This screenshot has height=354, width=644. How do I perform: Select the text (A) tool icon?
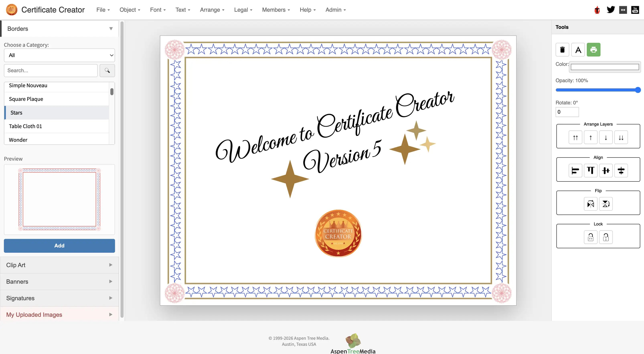[x=578, y=50]
